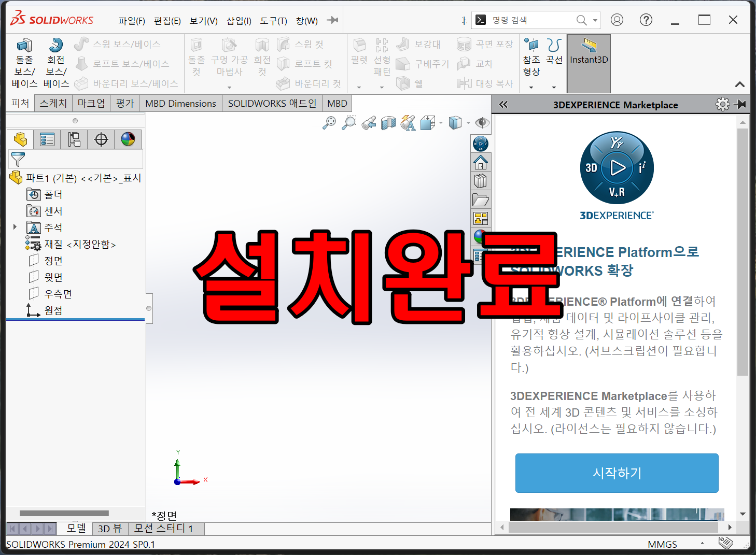Open unit system menu arrow beside MMGS
756x555 pixels.
point(702,543)
